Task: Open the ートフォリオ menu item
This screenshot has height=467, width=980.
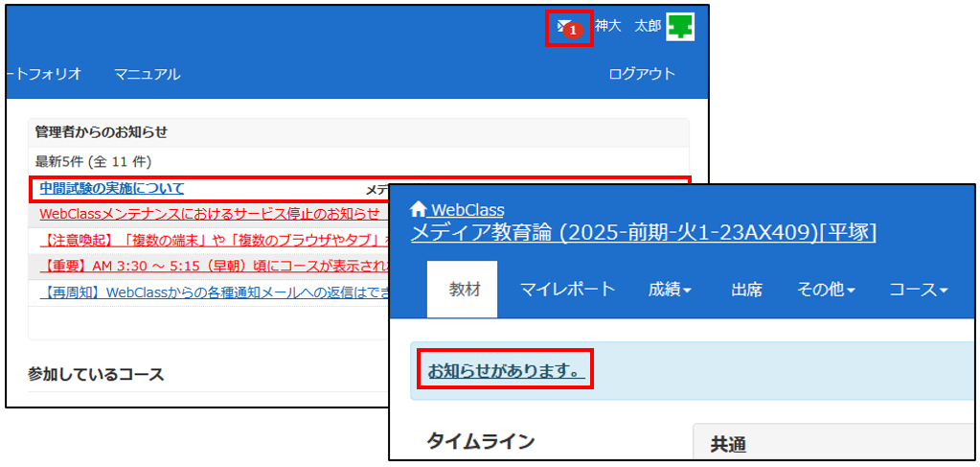Action: point(44,74)
